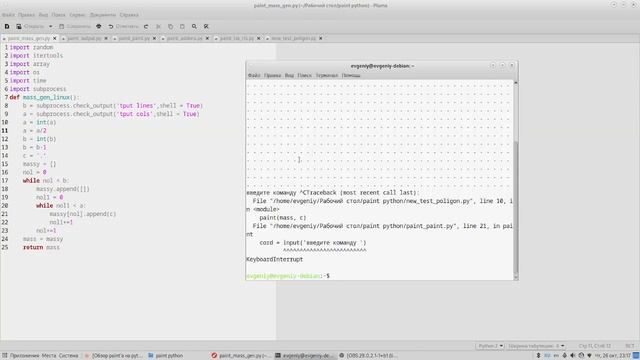The height and width of the screenshot is (360, 640).
Task: Open terminal's Поиск menu
Action: [304, 76]
